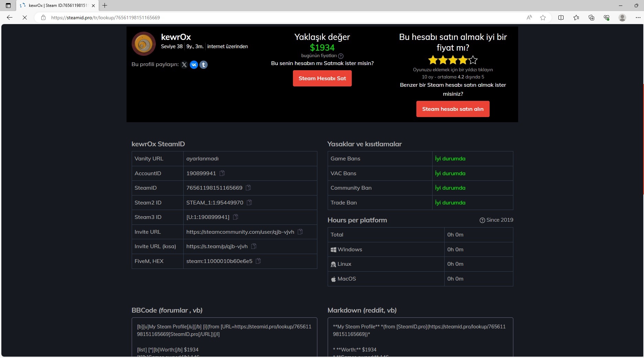Image resolution: width=644 pixels, height=358 pixels.
Task: Rate the account two stars
Action: 443,60
